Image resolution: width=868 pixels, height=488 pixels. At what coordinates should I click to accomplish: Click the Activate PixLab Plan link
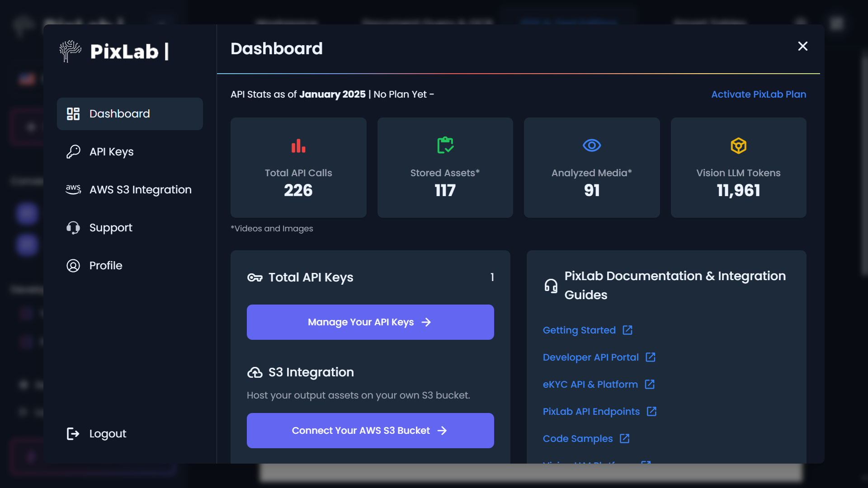tap(758, 94)
